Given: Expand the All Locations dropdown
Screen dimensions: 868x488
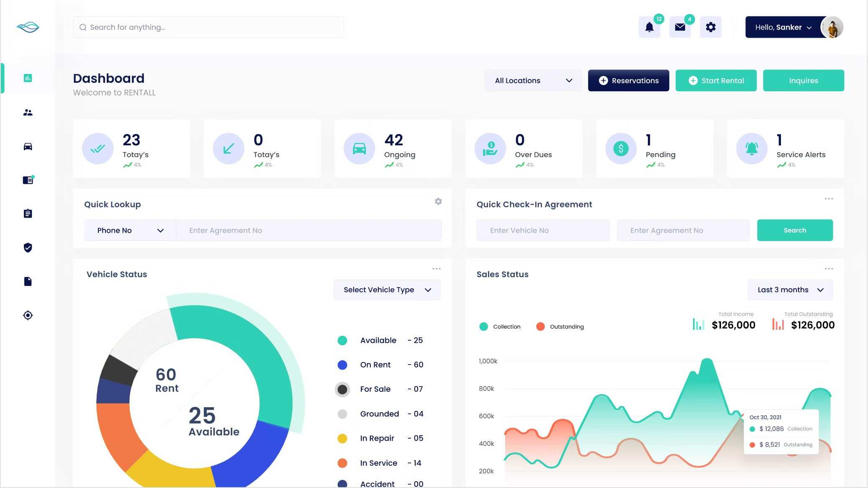Looking at the screenshot, I should [533, 80].
